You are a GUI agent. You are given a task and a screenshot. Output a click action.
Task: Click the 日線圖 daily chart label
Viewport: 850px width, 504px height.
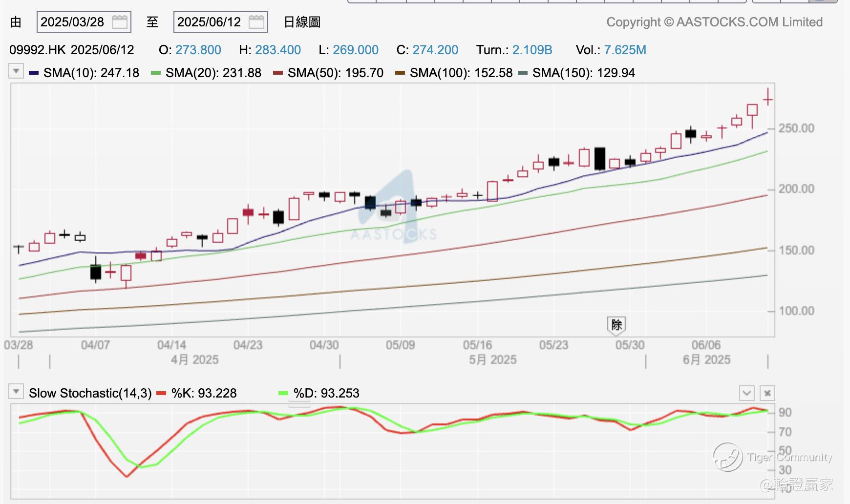click(302, 22)
